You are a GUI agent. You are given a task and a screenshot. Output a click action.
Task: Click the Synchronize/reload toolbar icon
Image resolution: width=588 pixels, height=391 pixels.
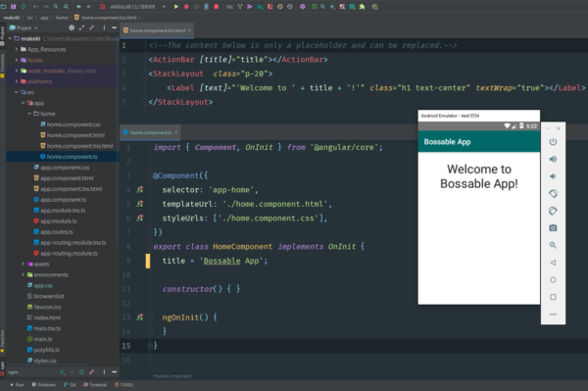tap(24, 7)
